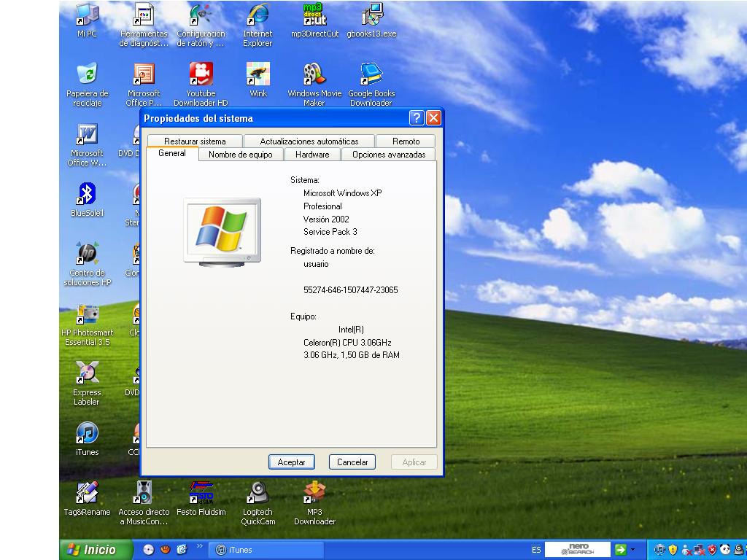
Task: Click the Aplicar button
Action: pyautogui.click(x=414, y=462)
